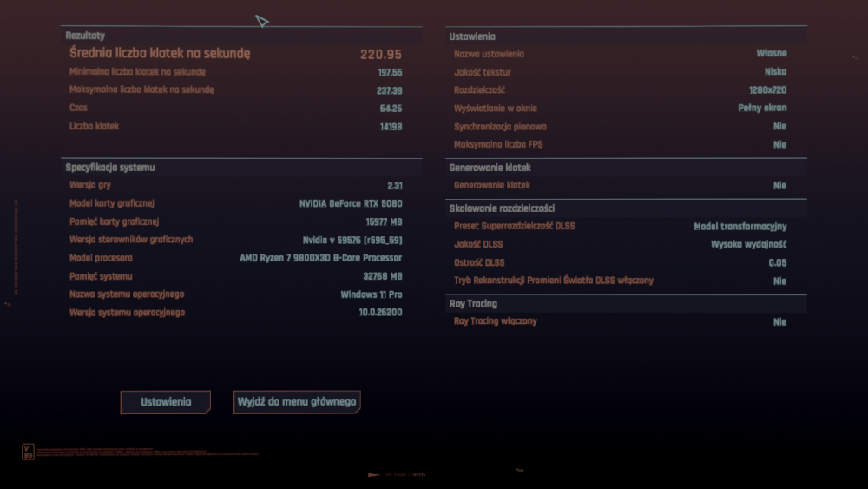Click Preset Superrozdzielczość DLSS label
The height and width of the screenshot is (489, 868).
click(514, 226)
